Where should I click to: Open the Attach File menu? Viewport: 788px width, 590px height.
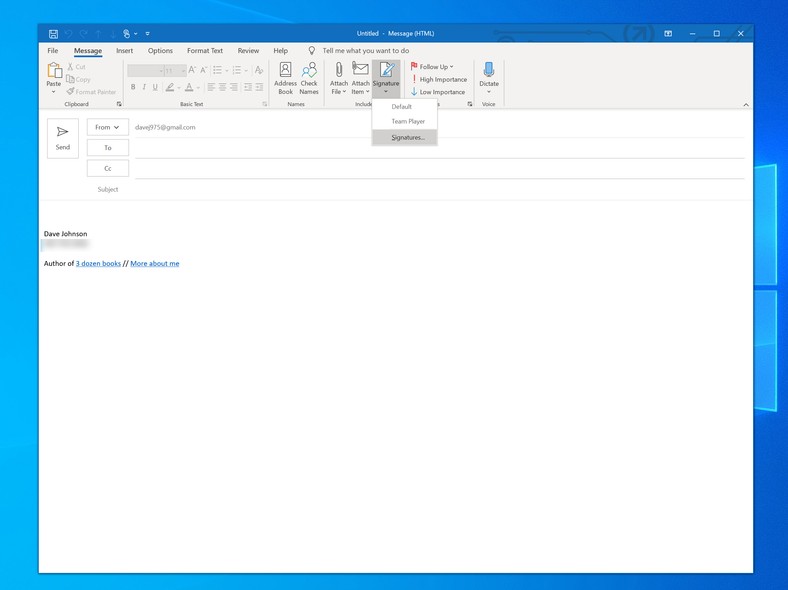coord(339,78)
